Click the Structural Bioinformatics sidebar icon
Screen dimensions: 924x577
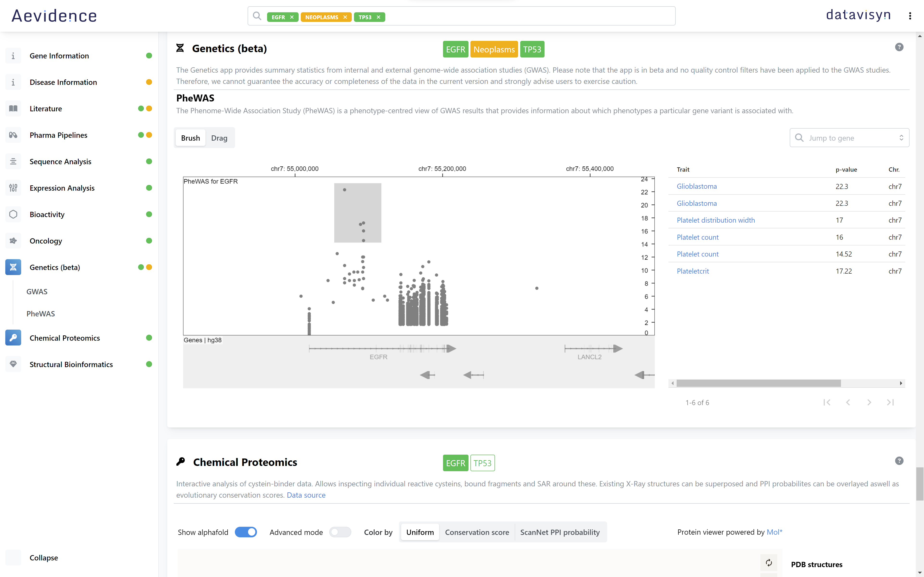(13, 364)
